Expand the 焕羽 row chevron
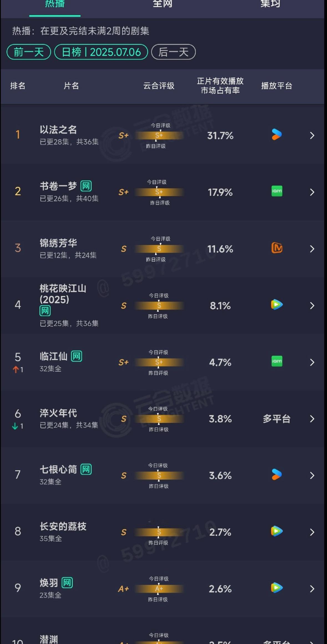Screen dimensions: 327x644 click(312, 589)
